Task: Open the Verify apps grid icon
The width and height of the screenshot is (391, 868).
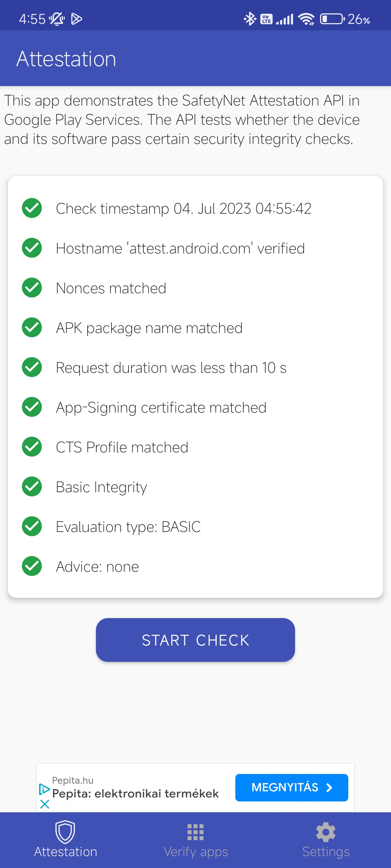Action: click(x=195, y=832)
